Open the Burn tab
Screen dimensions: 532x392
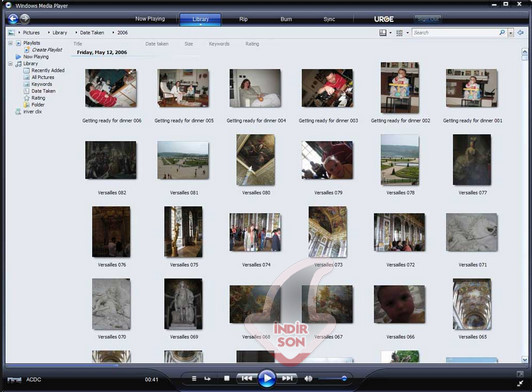click(x=286, y=19)
